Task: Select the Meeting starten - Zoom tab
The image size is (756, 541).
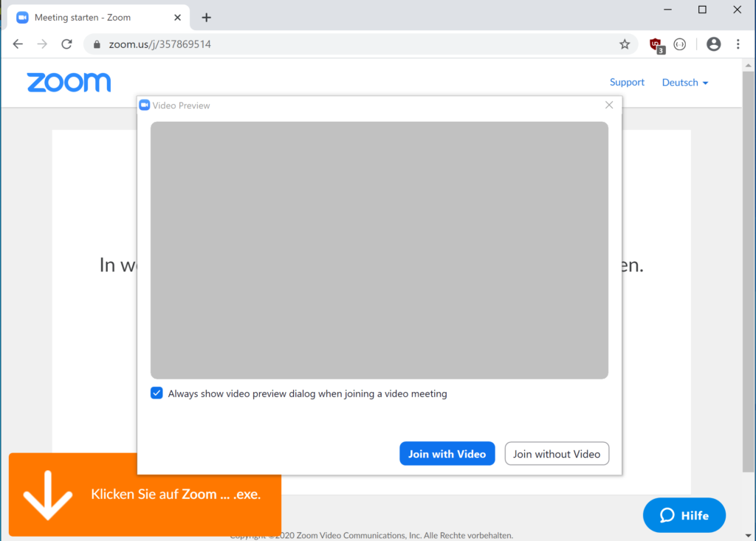Action: (x=99, y=18)
